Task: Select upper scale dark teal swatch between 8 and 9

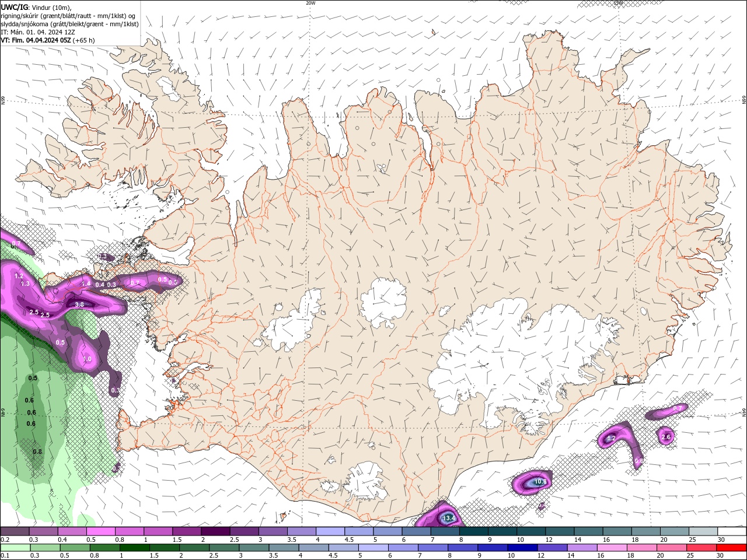Action: tap(473, 531)
